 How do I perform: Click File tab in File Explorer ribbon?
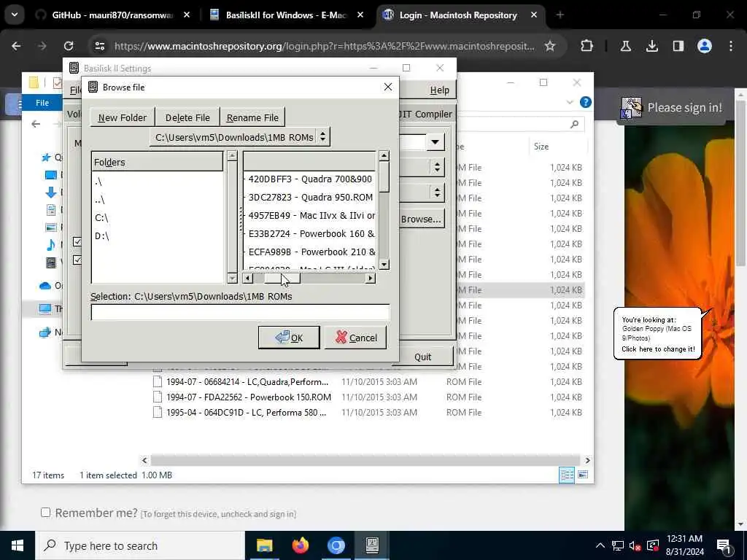(42, 102)
